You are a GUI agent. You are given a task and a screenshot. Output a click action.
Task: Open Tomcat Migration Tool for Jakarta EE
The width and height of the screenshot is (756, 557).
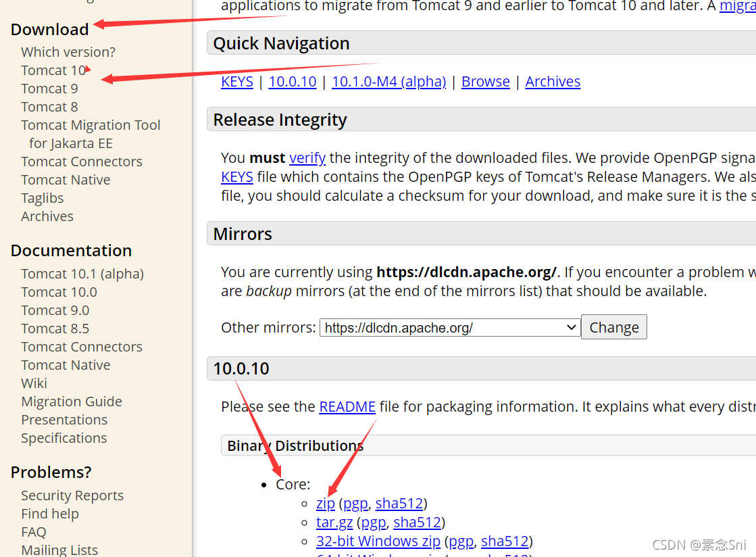click(91, 134)
